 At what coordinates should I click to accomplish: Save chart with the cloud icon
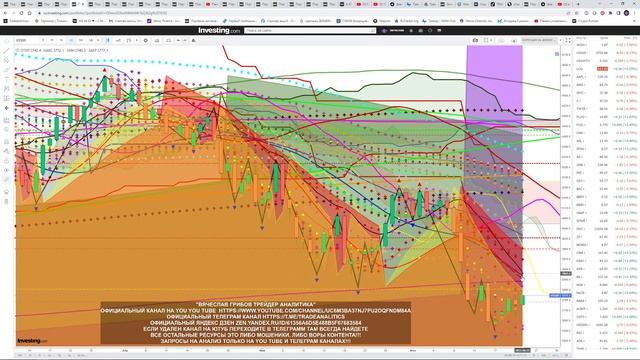(x=502, y=40)
